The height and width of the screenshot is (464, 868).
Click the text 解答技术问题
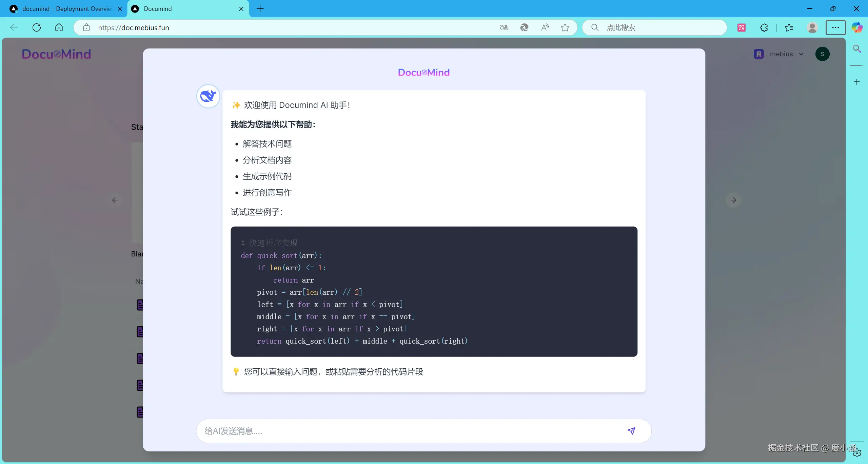[x=267, y=144]
